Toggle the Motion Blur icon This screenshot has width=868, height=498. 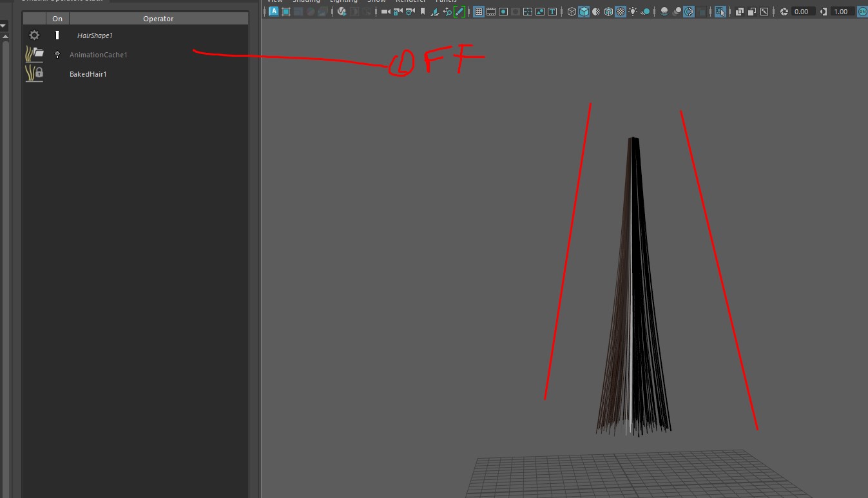click(x=677, y=12)
